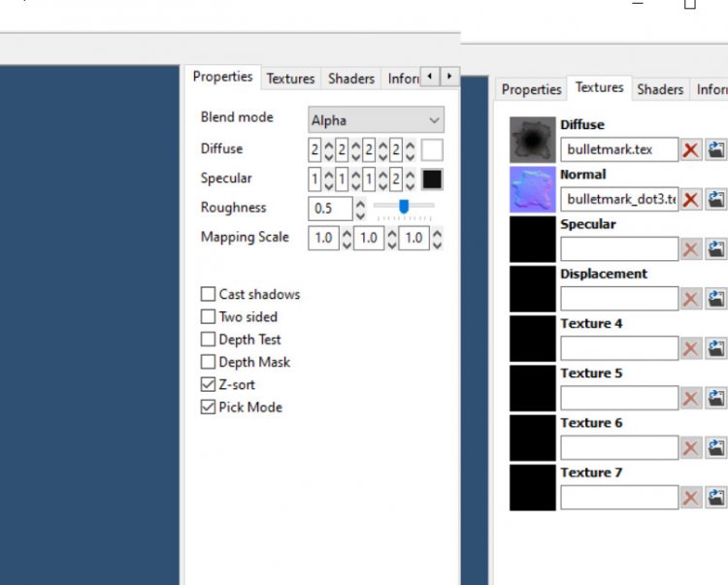Select the Normal map texture thumbnail
The width and height of the screenshot is (728, 585).
(533, 190)
